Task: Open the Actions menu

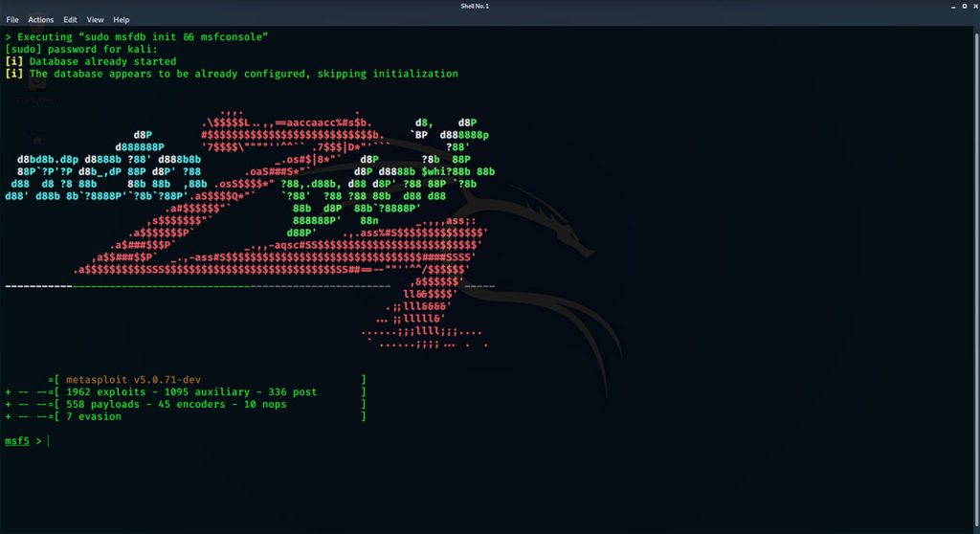Action: [x=40, y=20]
